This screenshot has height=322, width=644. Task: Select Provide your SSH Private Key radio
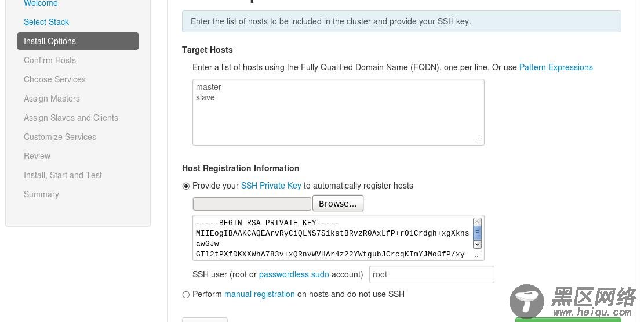point(186,186)
